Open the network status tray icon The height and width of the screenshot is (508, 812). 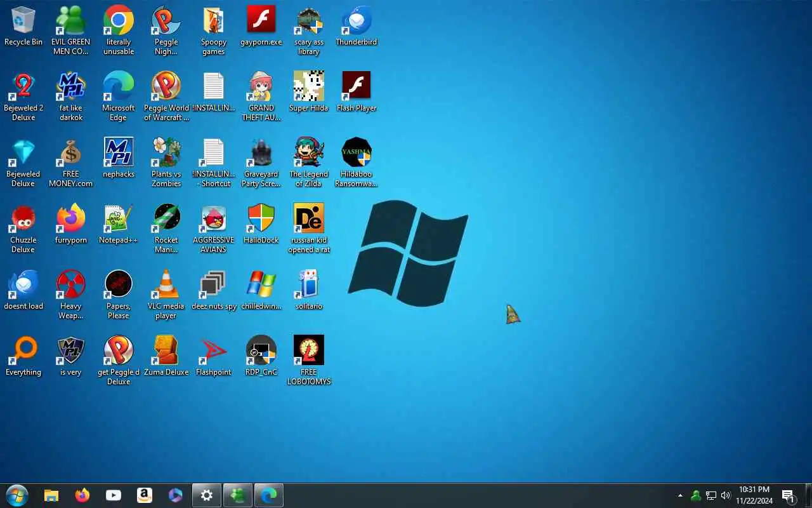pos(711,495)
